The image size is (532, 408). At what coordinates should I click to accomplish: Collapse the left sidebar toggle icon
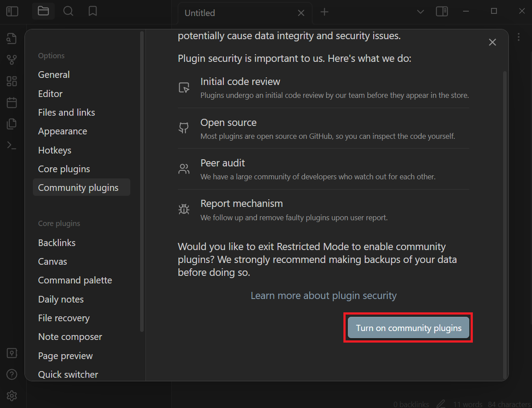tap(12, 12)
